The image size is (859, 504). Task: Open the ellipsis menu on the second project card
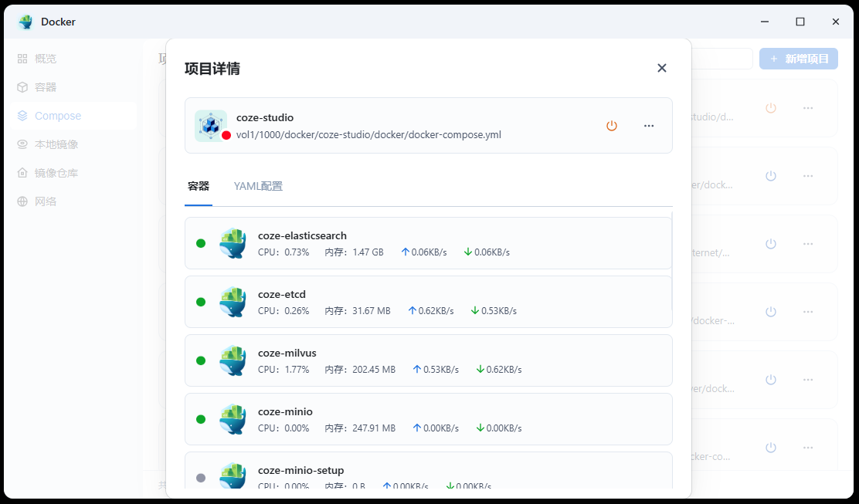[808, 175]
